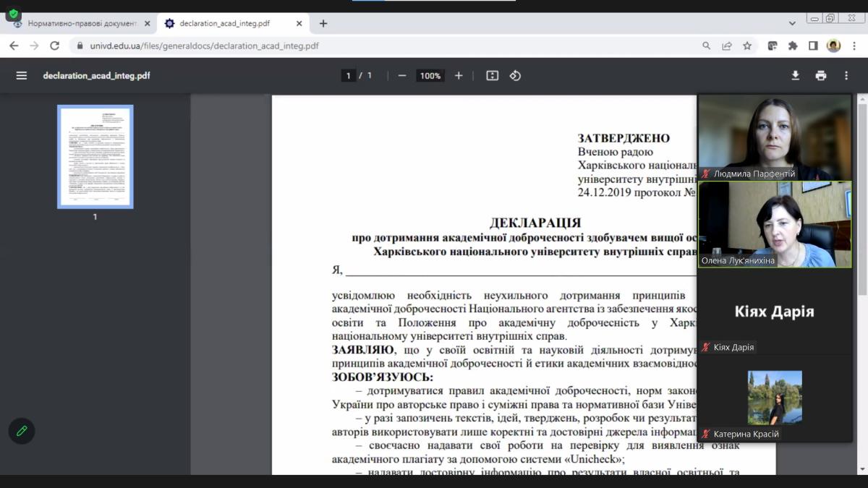This screenshot has width=868, height=488.
Task: Reload the current page
Action: tap(54, 46)
